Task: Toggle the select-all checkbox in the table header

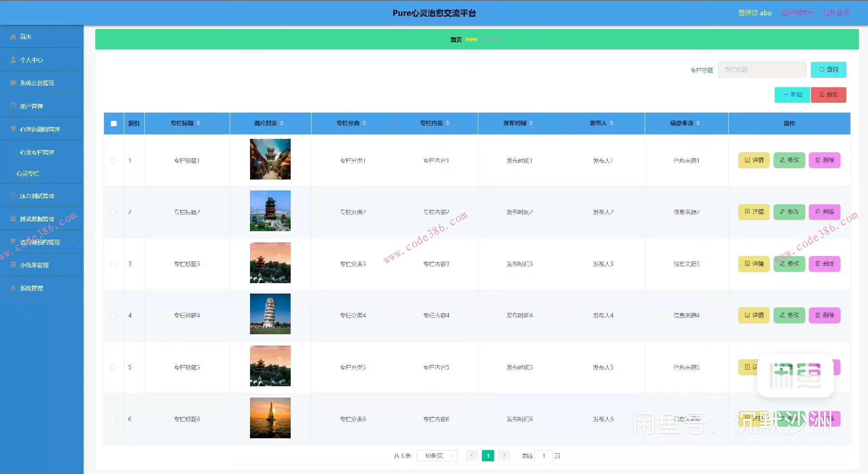Action: pos(113,123)
